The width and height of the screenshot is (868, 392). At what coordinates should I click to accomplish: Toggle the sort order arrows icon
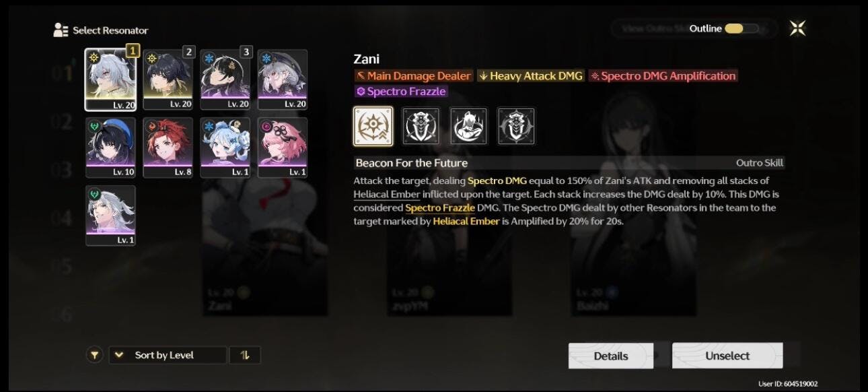coord(245,355)
